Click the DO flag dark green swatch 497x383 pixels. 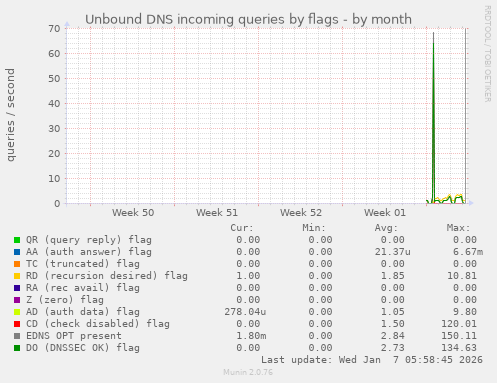17,348
